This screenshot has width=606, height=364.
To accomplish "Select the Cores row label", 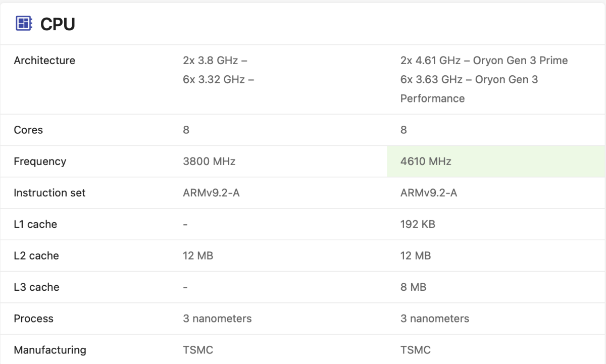I will 28,130.
